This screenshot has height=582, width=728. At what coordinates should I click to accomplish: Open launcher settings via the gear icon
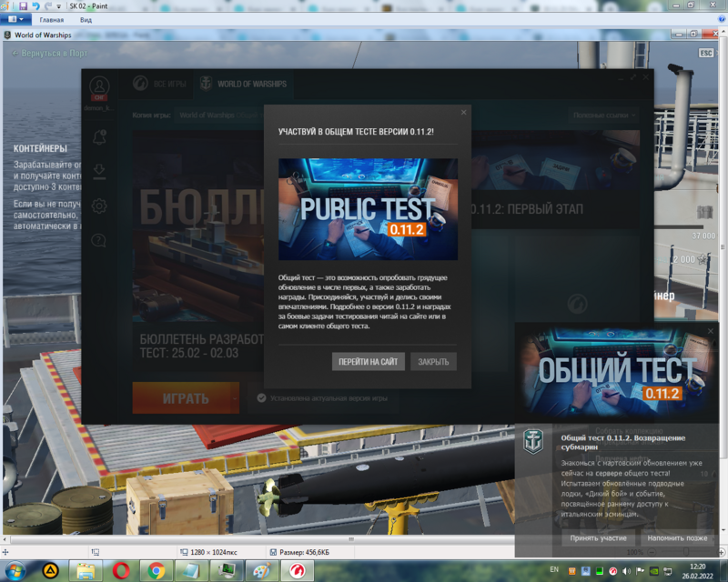coord(99,206)
